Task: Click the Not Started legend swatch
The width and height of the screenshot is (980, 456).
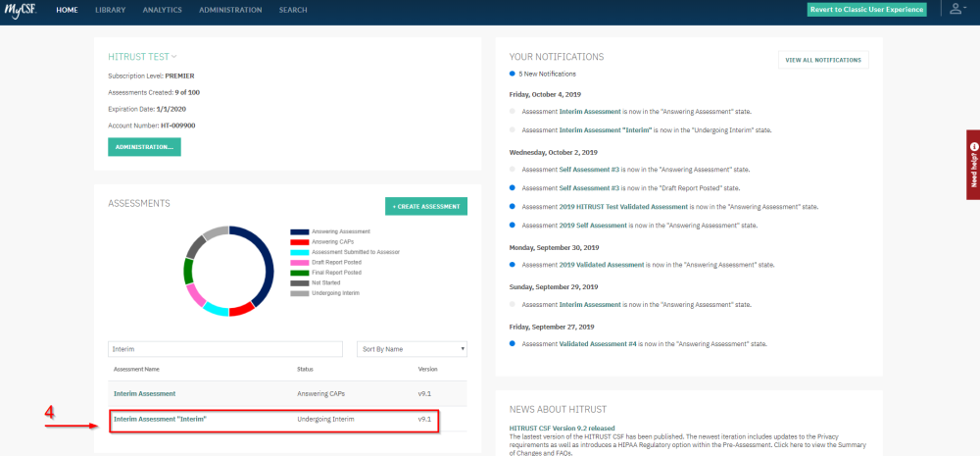Action: click(x=299, y=282)
